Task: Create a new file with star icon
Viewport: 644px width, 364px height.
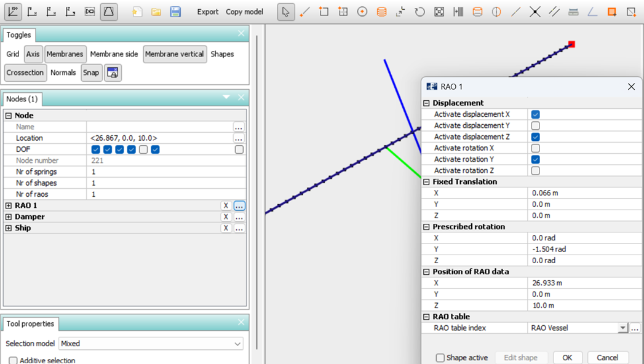Action: 137,12
